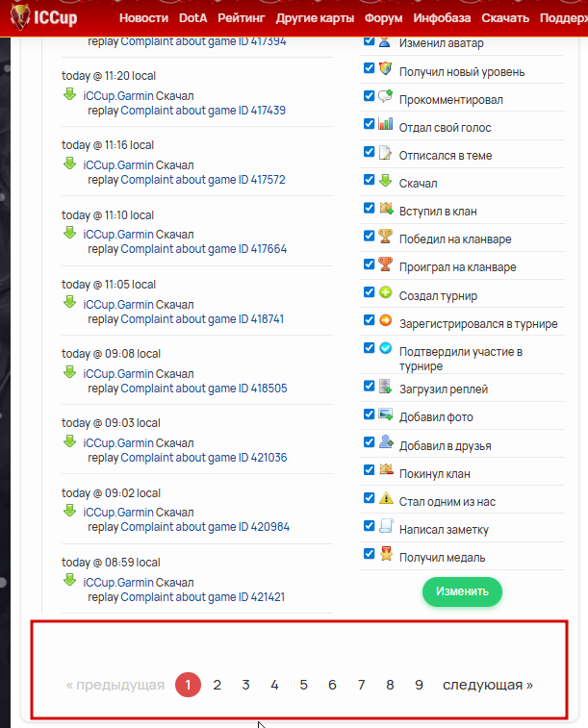Uncheck the Добавил фото checkbox
This screenshot has height=728, width=588.
point(370,414)
